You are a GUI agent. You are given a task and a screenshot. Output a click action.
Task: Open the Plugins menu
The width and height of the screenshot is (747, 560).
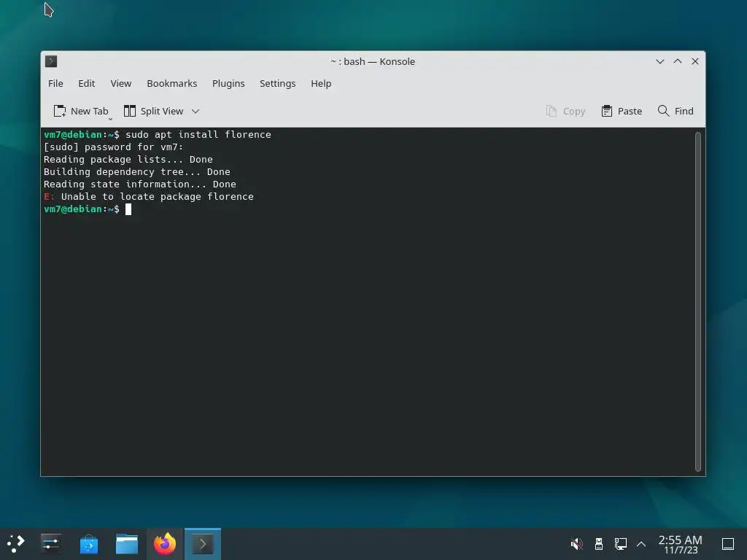(x=228, y=83)
